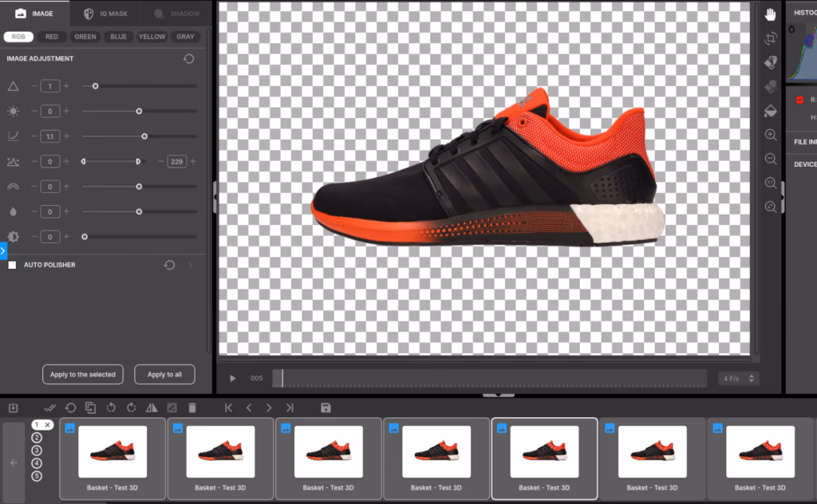Click the saturation droplet slider handle

[x=139, y=212]
